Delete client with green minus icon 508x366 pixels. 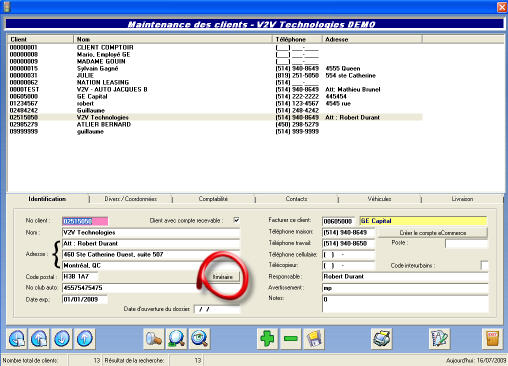[x=291, y=339]
